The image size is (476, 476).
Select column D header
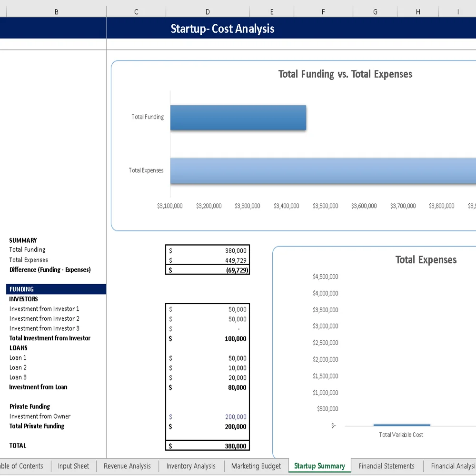208,11
